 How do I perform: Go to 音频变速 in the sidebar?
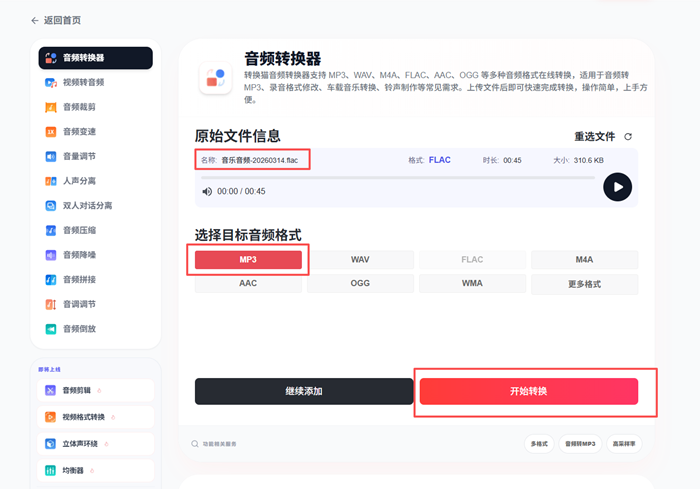tap(96, 132)
